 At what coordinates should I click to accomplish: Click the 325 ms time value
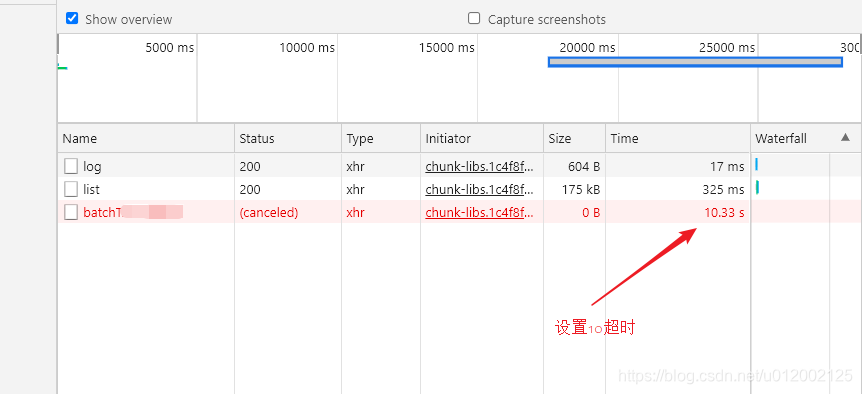pyautogui.click(x=723, y=190)
